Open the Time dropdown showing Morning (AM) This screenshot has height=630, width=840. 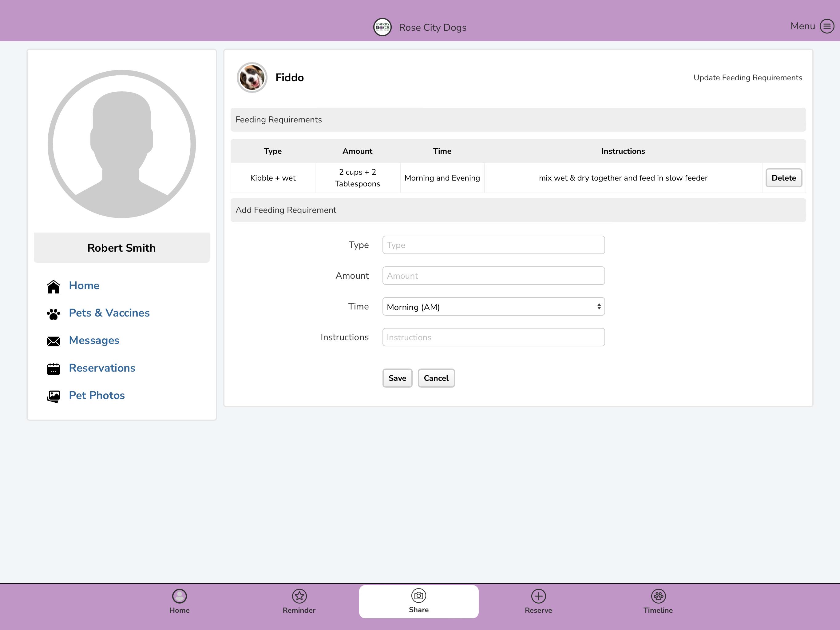tap(493, 307)
